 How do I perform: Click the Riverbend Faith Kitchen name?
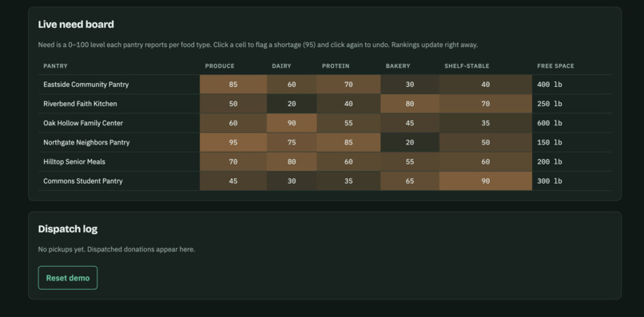tap(80, 104)
